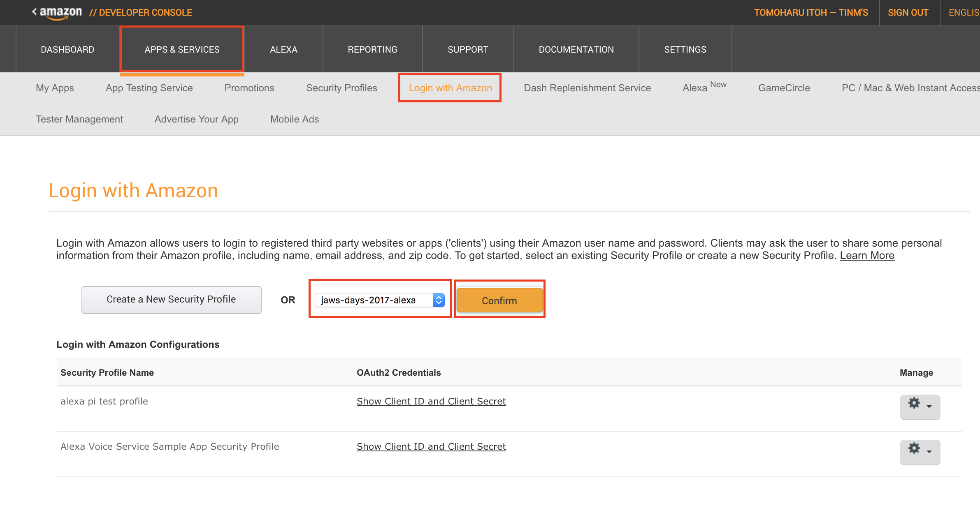Open the Dashboard tab
The image size is (980, 513).
[x=67, y=49]
